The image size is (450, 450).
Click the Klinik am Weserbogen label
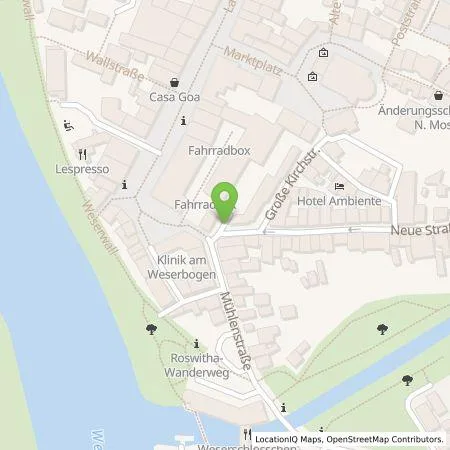pyautogui.click(x=182, y=267)
